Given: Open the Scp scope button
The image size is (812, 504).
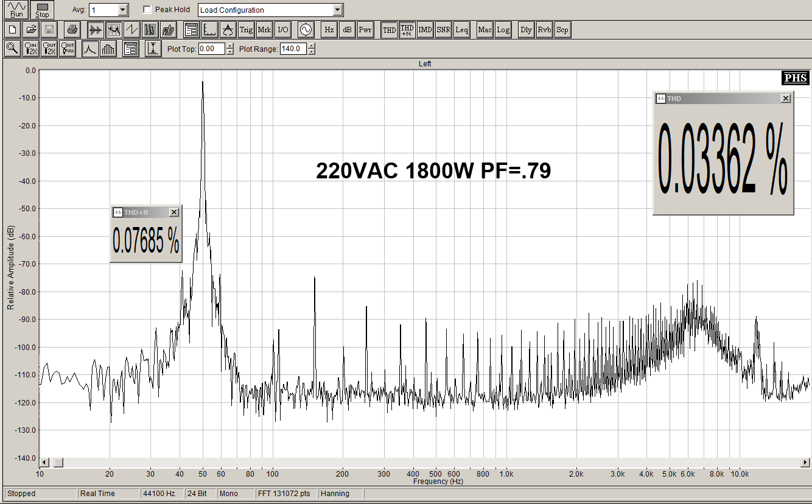Looking at the screenshot, I should coord(563,29).
